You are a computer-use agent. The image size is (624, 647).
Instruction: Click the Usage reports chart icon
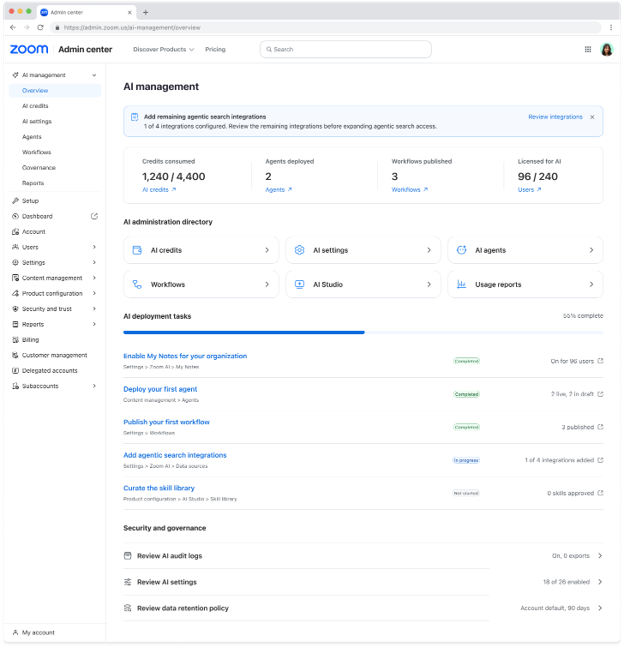click(x=461, y=284)
